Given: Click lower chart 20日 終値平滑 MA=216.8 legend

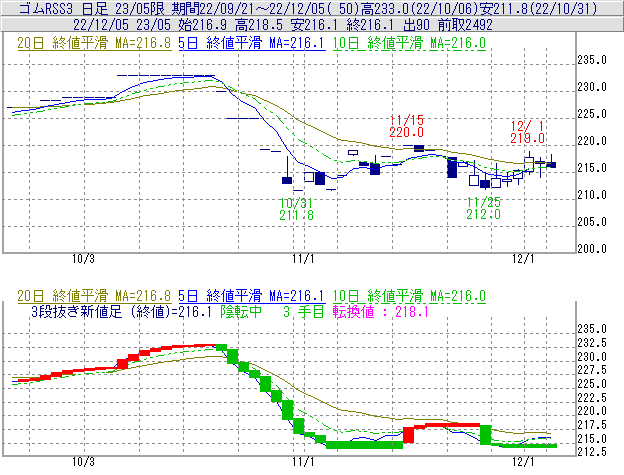Looking at the screenshot, I should click(x=94, y=296).
